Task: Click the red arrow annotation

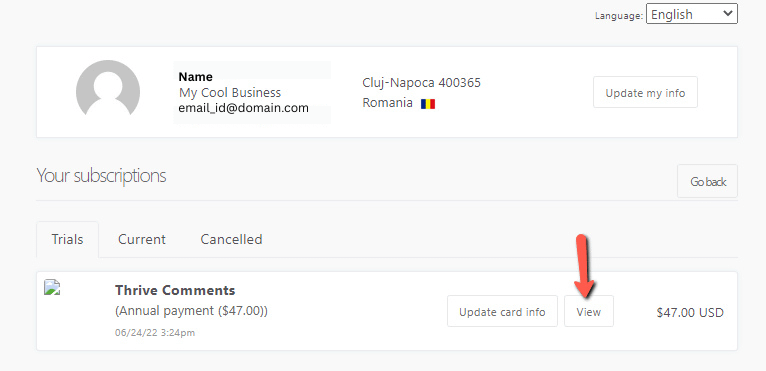Action: (x=583, y=266)
